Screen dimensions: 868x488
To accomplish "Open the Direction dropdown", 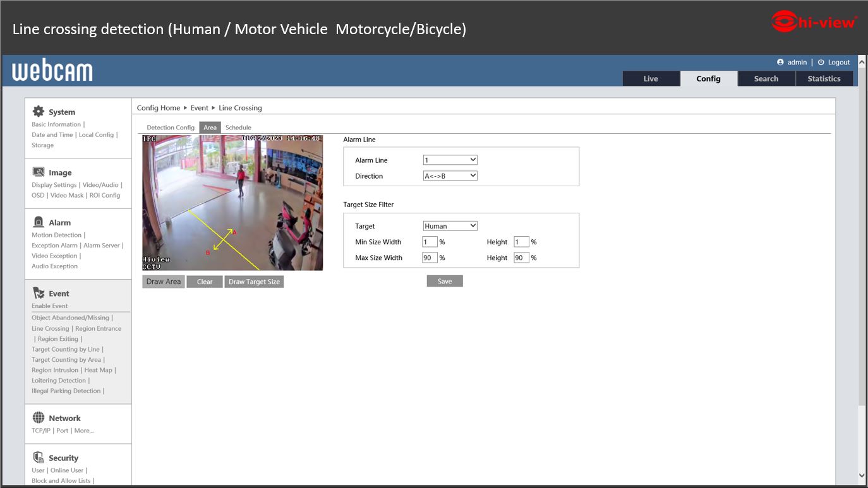I will [450, 176].
